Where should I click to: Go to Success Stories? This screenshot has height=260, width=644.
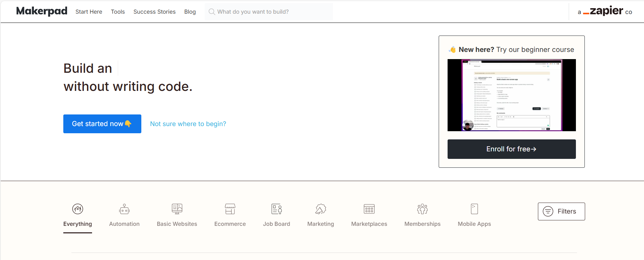(154, 12)
